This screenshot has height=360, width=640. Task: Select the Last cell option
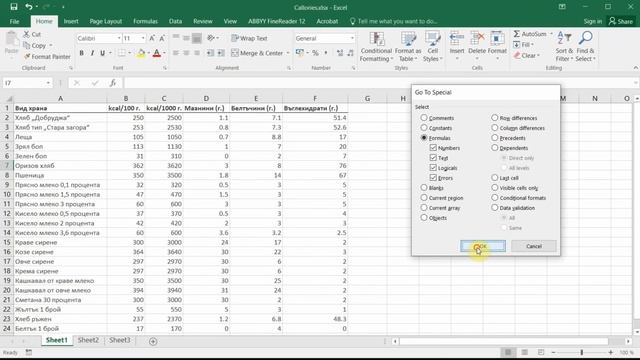pyautogui.click(x=495, y=178)
